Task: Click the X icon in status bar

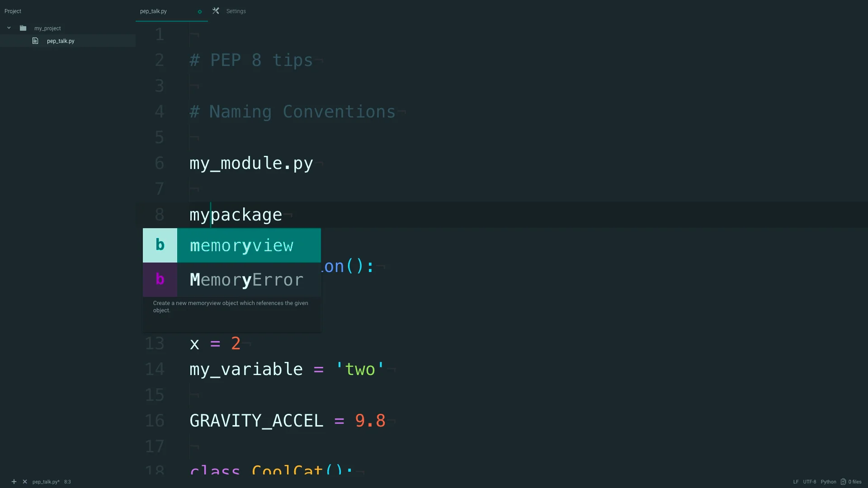Action: tap(25, 482)
